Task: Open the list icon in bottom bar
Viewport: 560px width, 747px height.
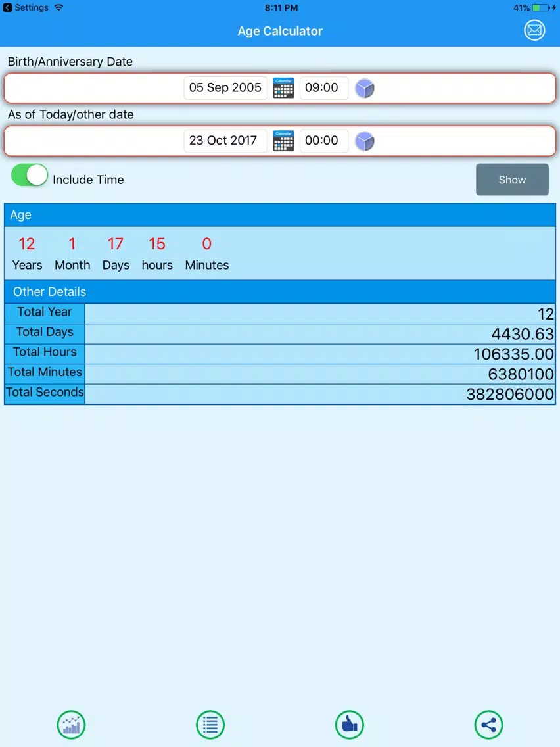Action: click(x=210, y=725)
